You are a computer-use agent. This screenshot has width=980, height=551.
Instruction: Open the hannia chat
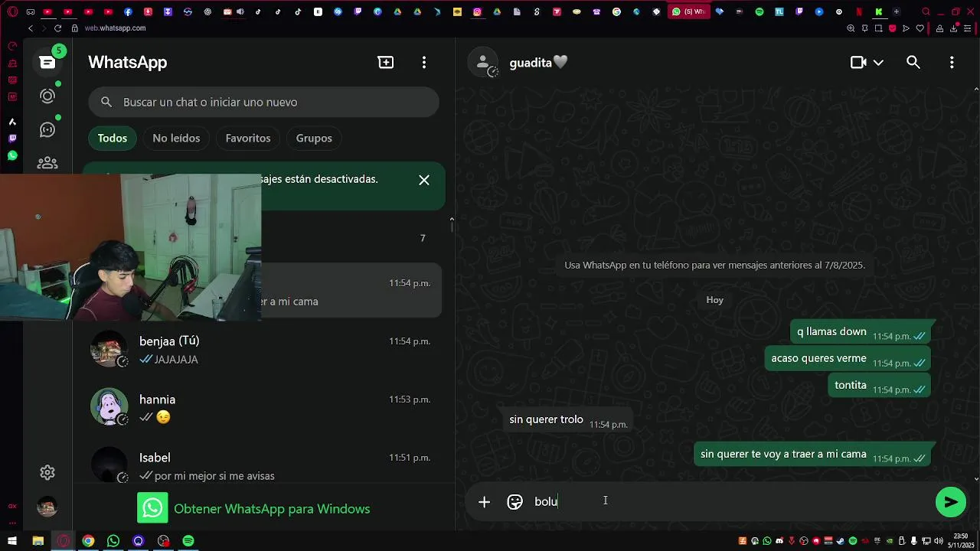tap(263, 408)
